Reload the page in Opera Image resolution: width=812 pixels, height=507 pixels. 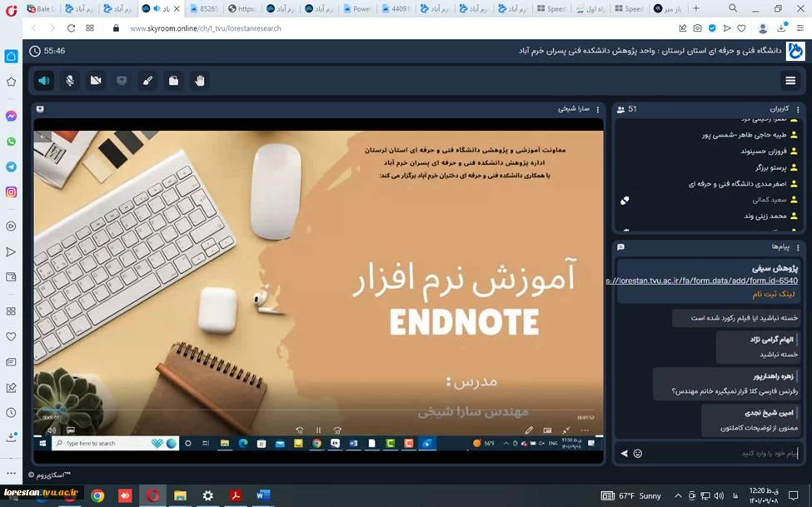[x=71, y=28]
